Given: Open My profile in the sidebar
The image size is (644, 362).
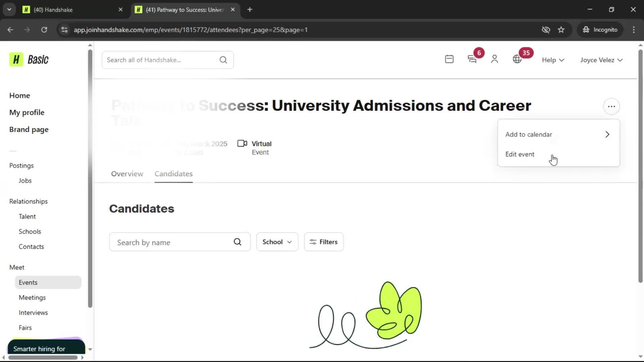Looking at the screenshot, I should pyautogui.click(x=27, y=113).
